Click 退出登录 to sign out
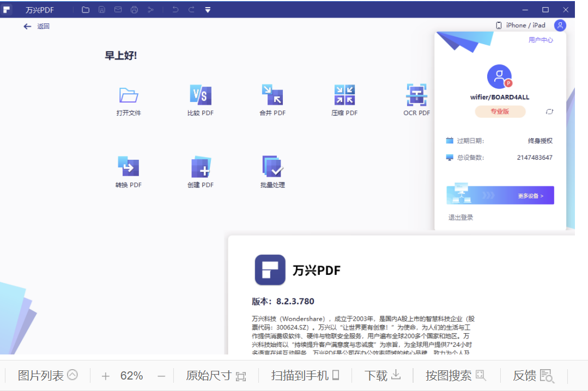Viewport: 588px width, 391px height. point(460,217)
